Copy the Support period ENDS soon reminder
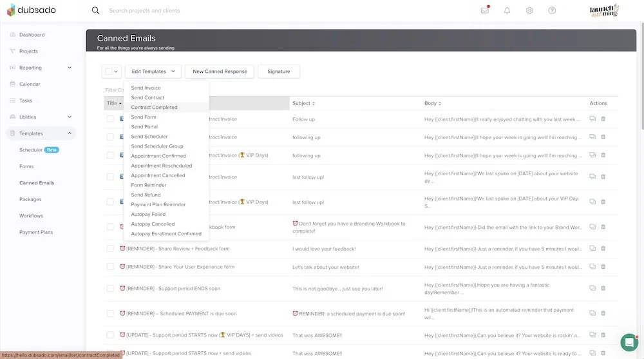 (592, 288)
